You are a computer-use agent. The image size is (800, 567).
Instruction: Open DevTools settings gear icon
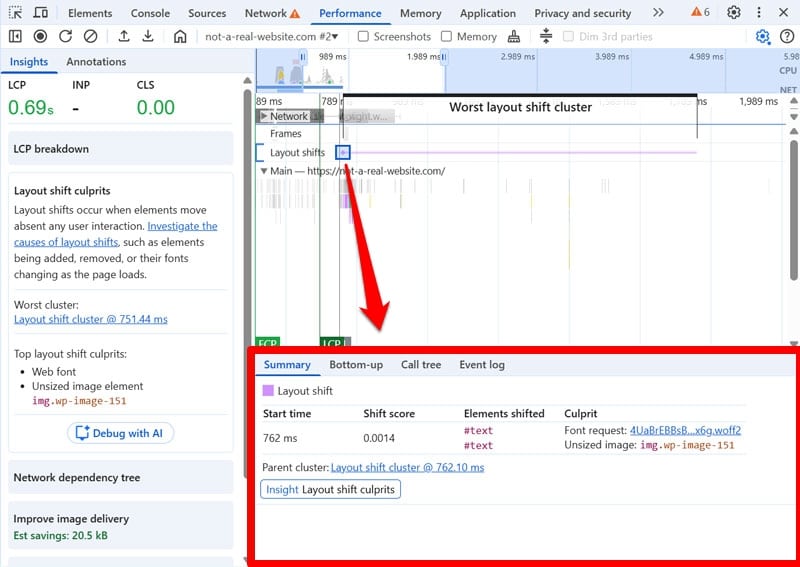coord(734,13)
